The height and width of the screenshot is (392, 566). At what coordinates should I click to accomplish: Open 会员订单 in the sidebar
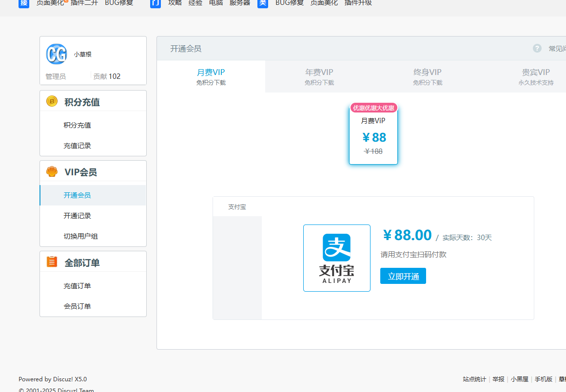tap(77, 306)
